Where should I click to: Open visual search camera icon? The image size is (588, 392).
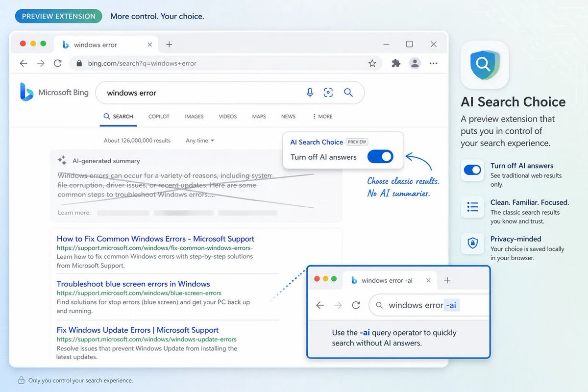(328, 93)
